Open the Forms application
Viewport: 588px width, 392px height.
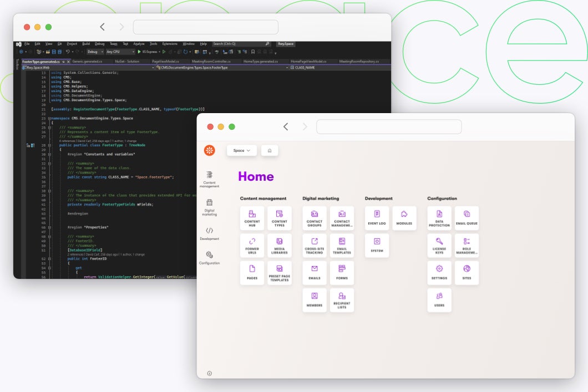(342, 272)
